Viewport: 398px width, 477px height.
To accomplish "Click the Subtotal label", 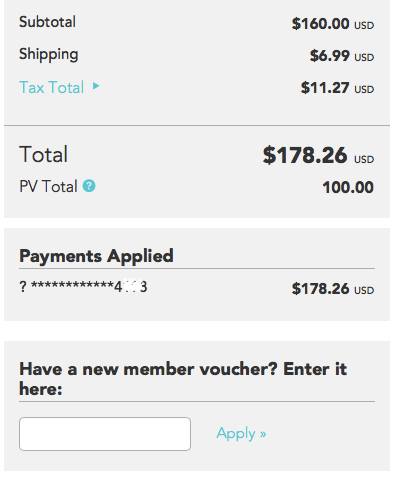I will click(47, 22).
